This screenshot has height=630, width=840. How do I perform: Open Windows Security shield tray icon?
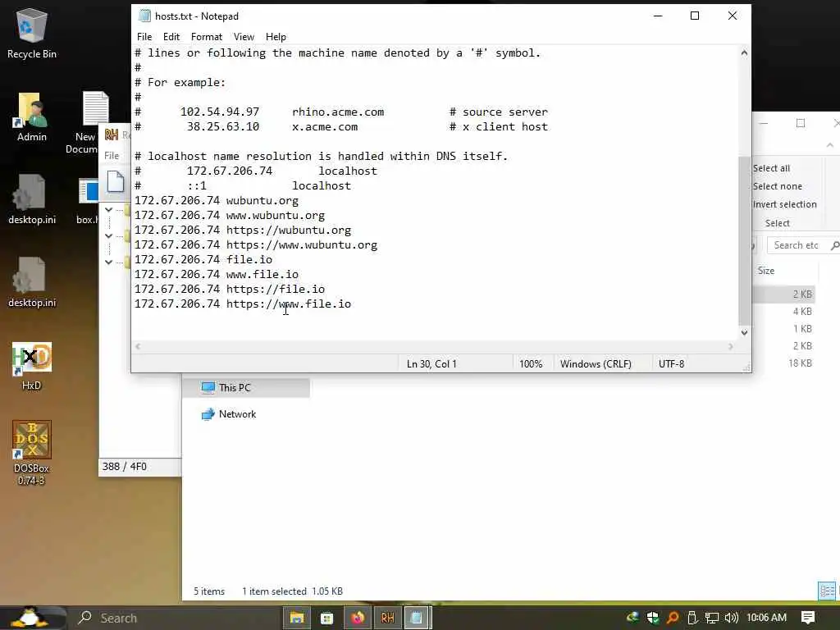click(x=652, y=618)
